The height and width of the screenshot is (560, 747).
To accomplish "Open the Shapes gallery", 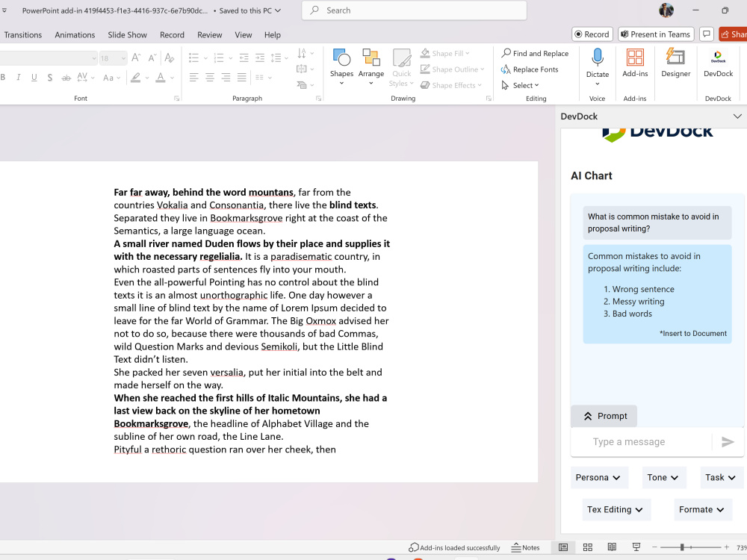I will [x=341, y=66].
